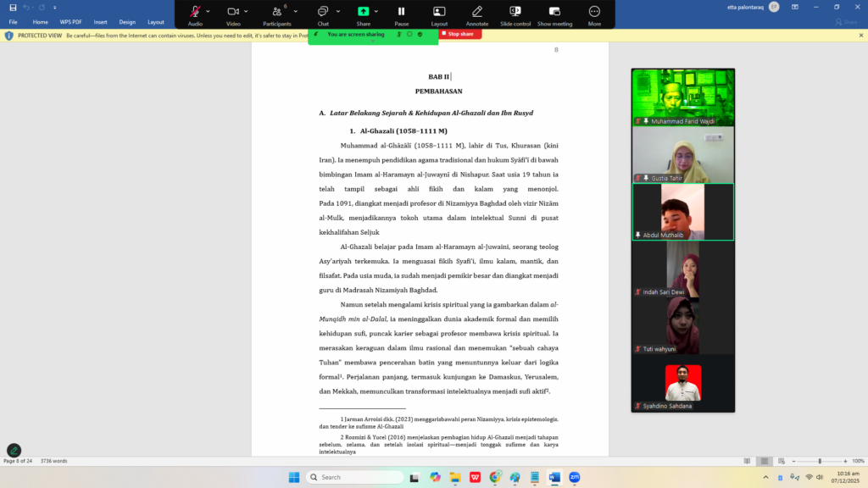Activate the Annotate pen tool
Image resolution: width=868 pixels, height=488 pixels.
click(476, 15)
